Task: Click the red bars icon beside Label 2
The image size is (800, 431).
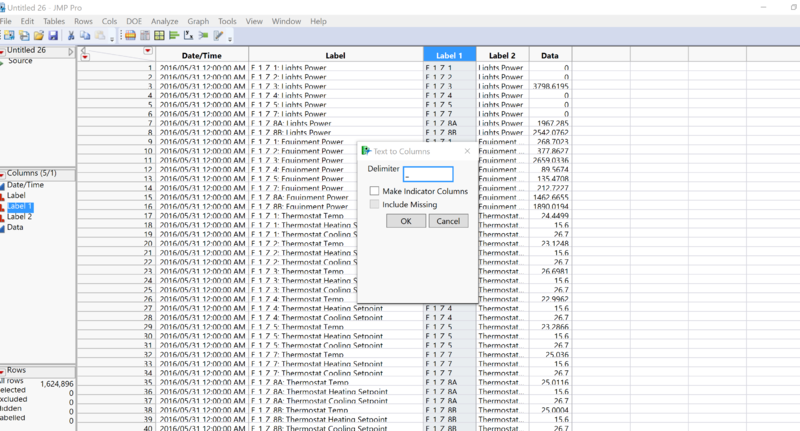Action: point(3,217)
